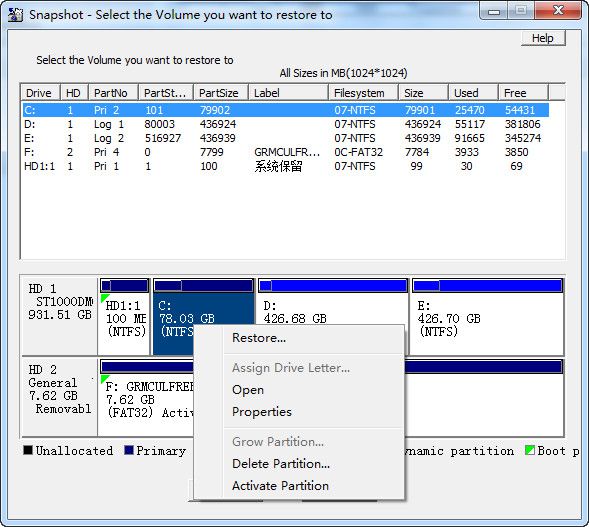Click the Primary dark blue legend square
Image resolution: width=589 pixels, height=527 pixels.
(x=129, y=450)
